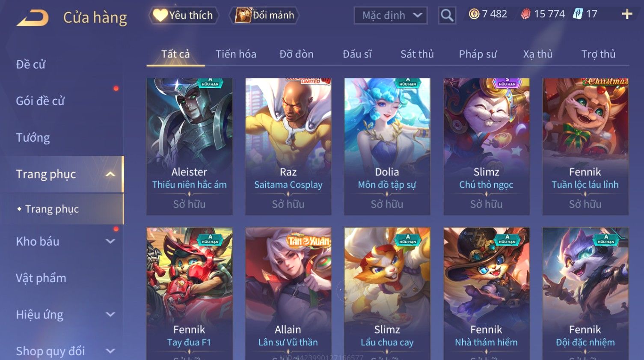Screen dimensions: 644x360
Task: Select Raz Saitama Cosplay skin card
Action: pos(288,146)
